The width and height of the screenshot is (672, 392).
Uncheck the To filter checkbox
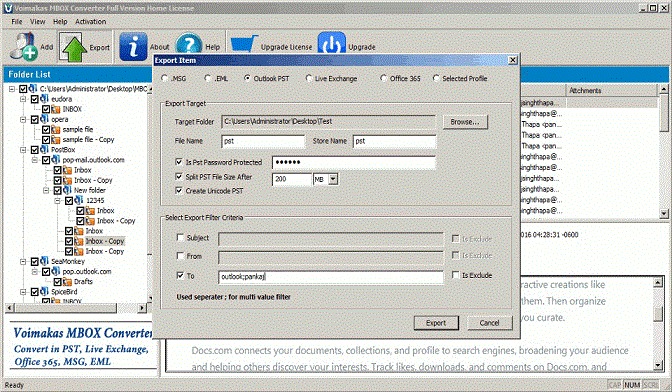tap(180, 275)
